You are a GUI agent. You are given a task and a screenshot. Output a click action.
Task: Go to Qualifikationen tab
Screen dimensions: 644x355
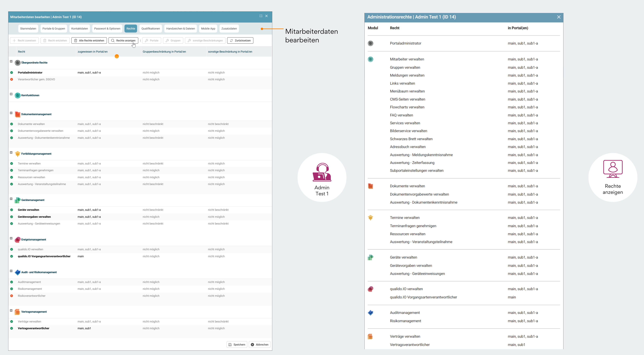pos(150,29)
